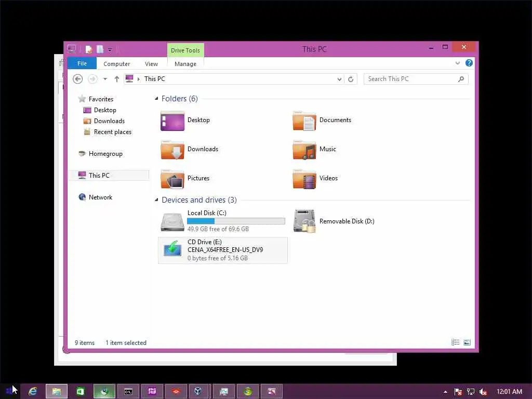The image size is (532, 399).
Task: Expand the ribbon using the chevron
Action: [x=457, y=63]
